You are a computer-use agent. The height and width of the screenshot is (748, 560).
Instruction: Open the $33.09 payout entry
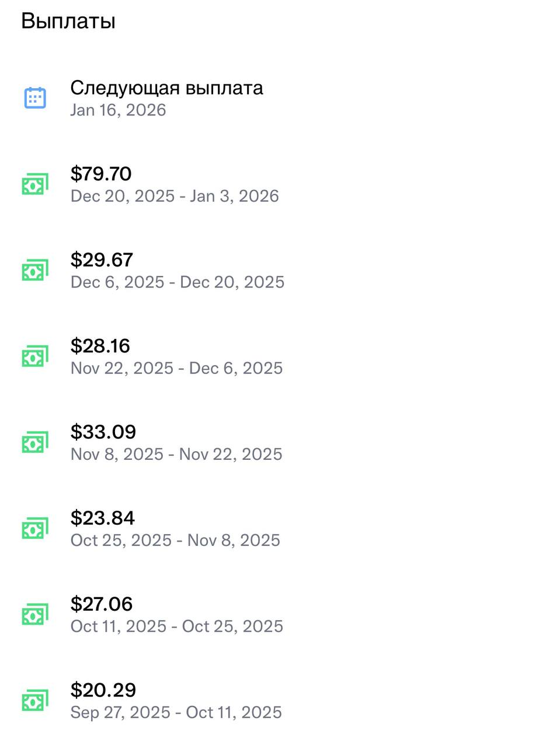[x=103, y=432]
